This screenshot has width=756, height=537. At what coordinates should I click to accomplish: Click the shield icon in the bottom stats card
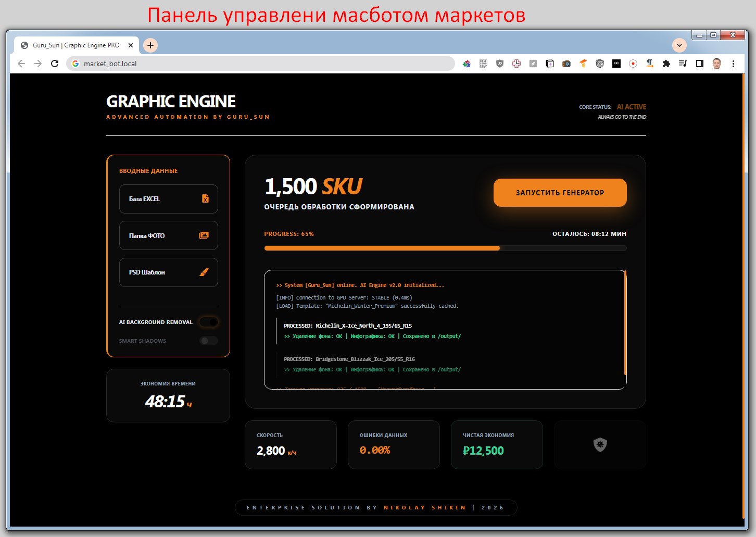600,445
